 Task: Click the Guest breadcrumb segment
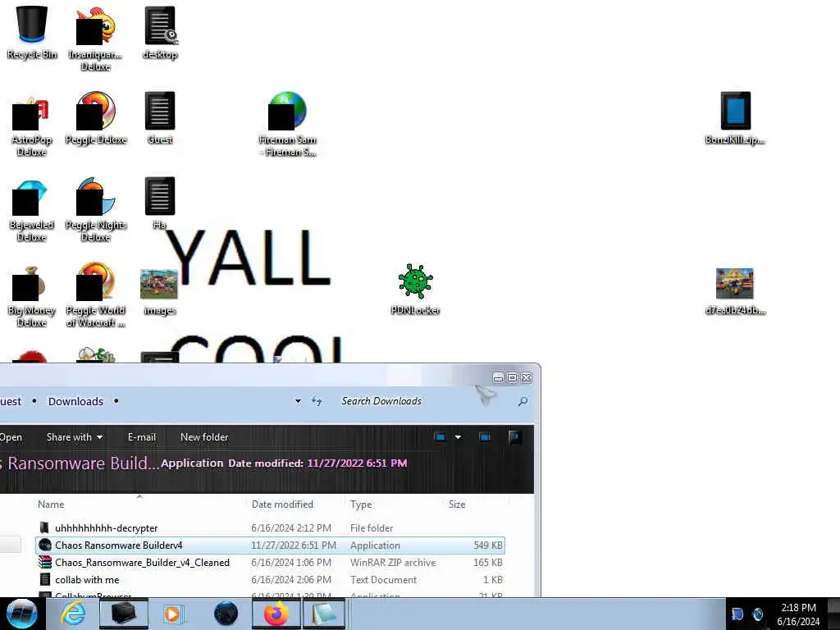[10, 401]
